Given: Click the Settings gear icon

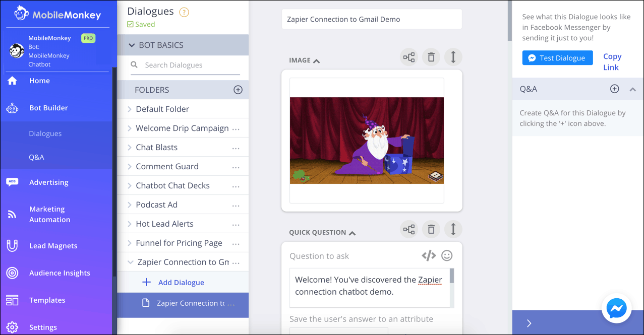Looking at the screenshot, I should pos(12,327).
